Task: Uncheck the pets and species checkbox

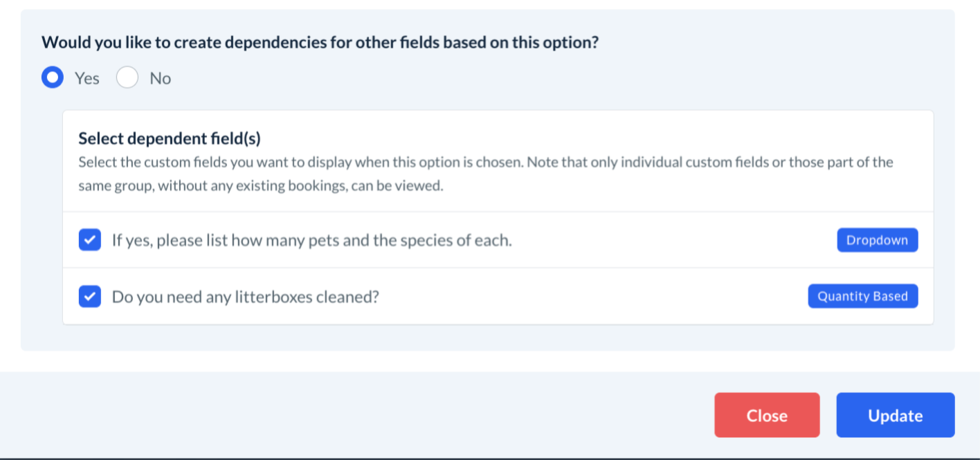Action: (x=90, y=241)
